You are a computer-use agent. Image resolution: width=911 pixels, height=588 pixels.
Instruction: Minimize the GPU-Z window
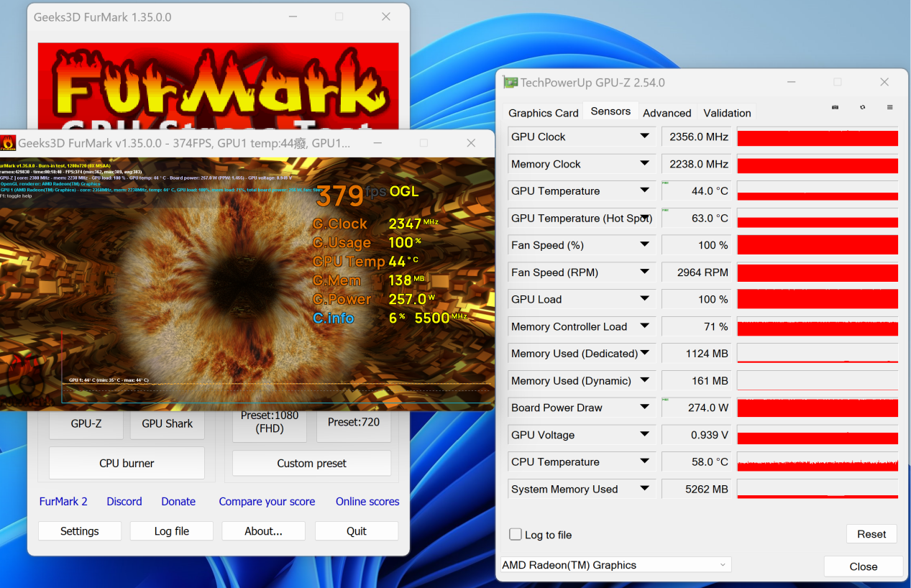coord(791,83)
